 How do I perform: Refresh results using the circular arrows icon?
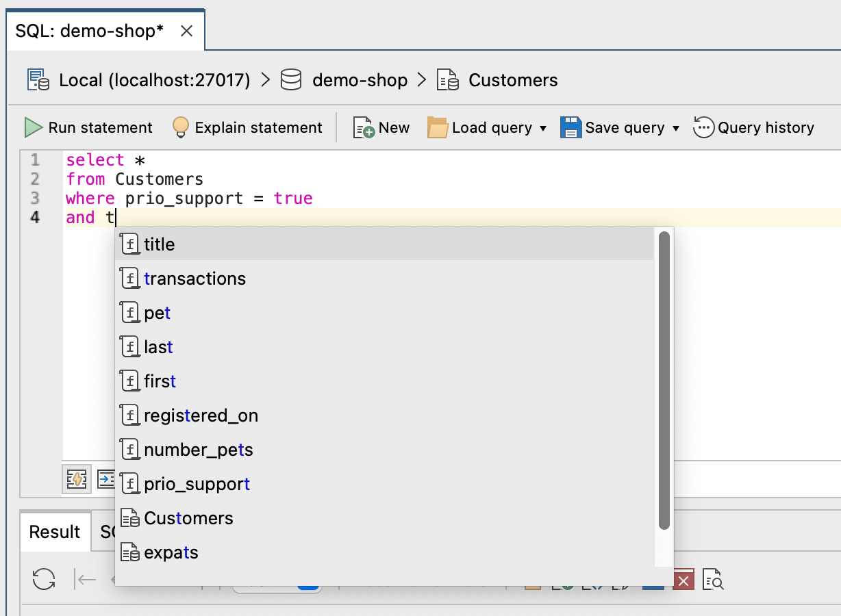pyautogui.click(x=44, y=580)
